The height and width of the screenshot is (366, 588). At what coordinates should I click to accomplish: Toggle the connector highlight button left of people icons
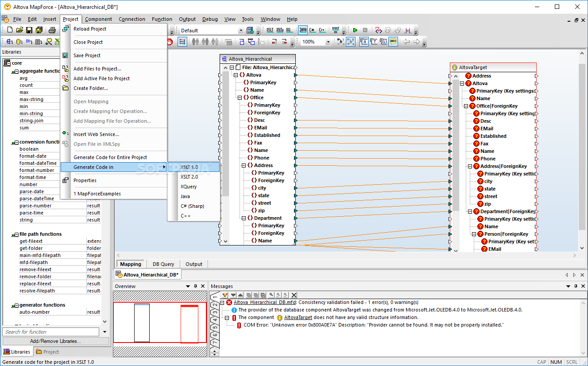pos(182,42)
